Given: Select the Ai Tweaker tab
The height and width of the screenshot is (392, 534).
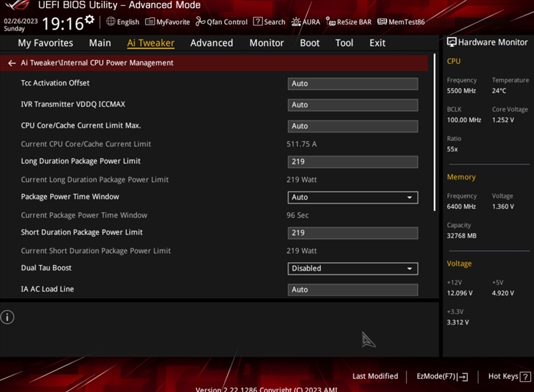Looking at the screenshot, I should pos(151,43).
